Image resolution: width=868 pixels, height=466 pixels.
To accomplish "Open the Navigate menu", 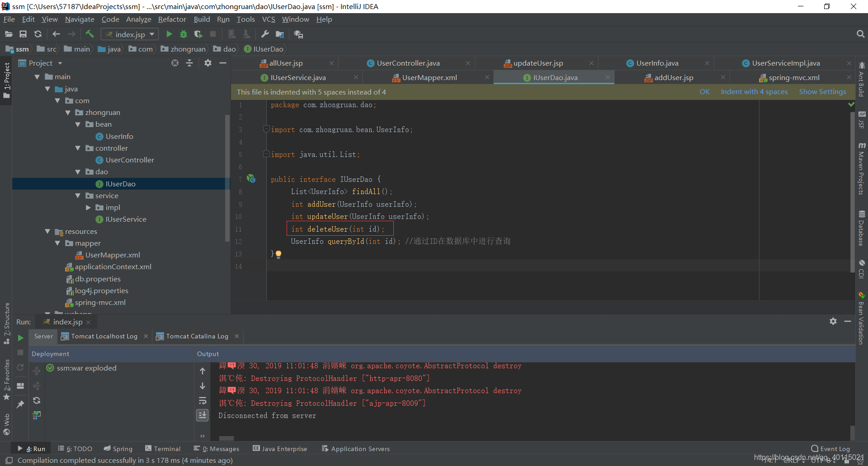I will pyautogui.click(x=80, y=19).
